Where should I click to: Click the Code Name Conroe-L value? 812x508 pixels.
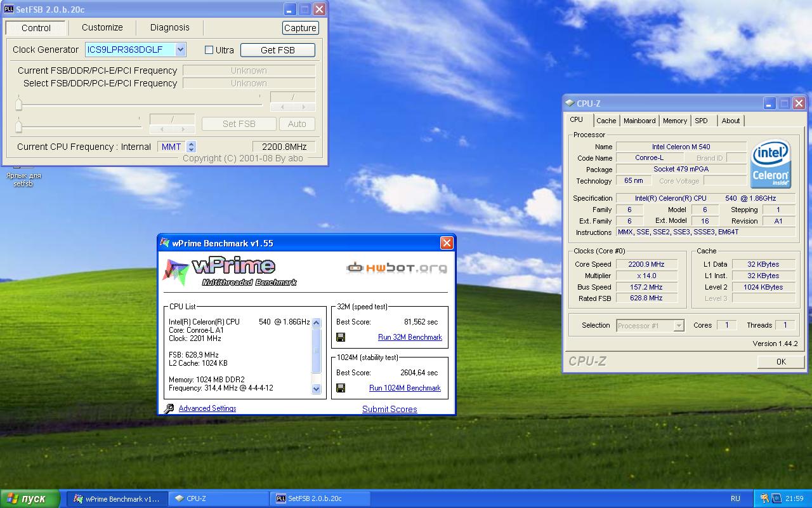649,157
